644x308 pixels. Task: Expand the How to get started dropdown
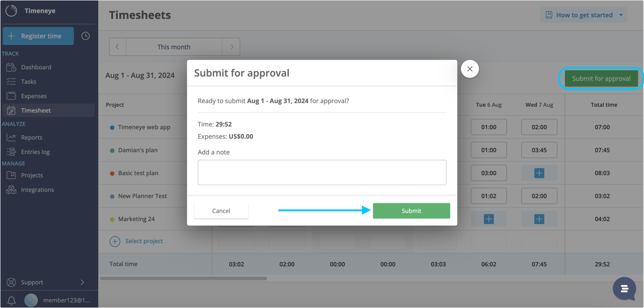(583, 15)
